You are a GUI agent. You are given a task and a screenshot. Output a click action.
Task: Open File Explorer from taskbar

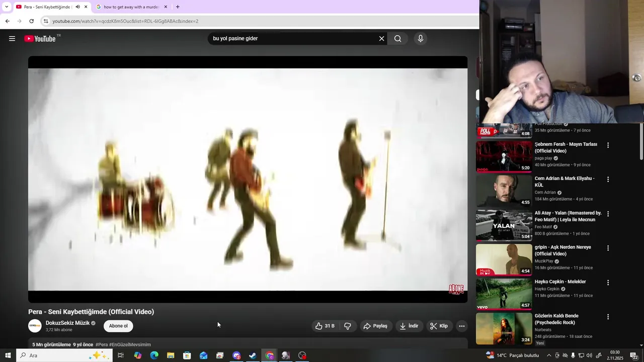(x=171, y=355)
